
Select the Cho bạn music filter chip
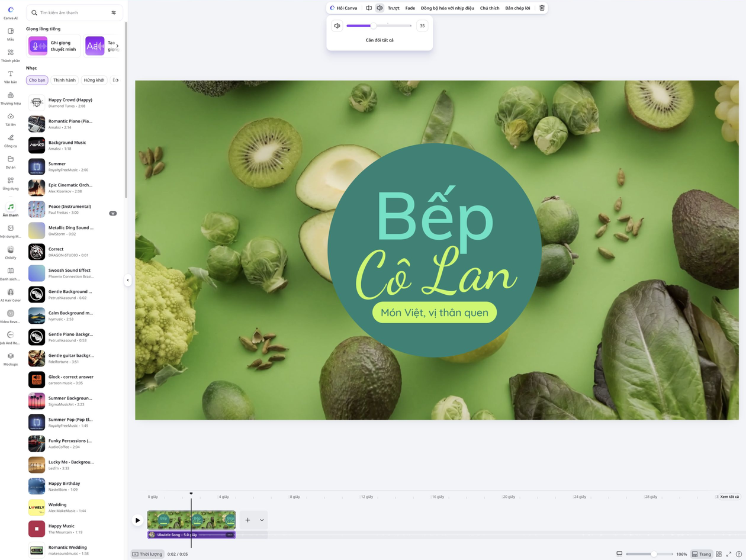pyautogui.click(x=37, y=80)
